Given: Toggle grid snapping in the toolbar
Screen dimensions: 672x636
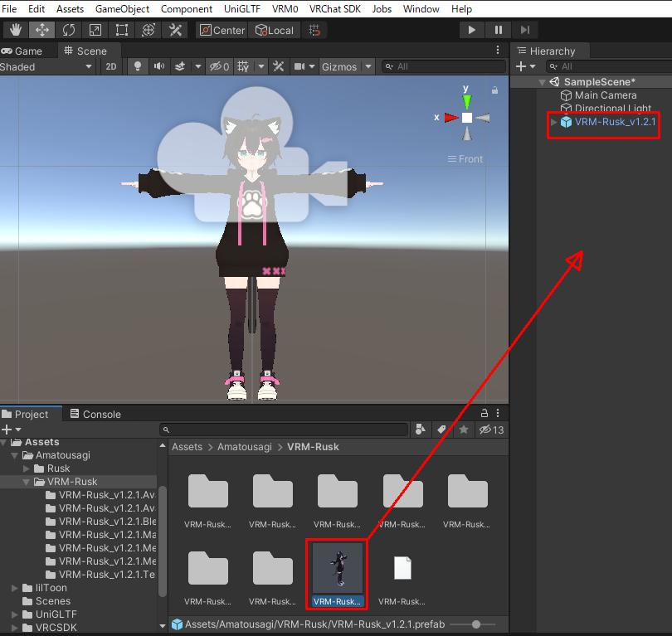Looking at the screenshot, I should tap(314, 30).
